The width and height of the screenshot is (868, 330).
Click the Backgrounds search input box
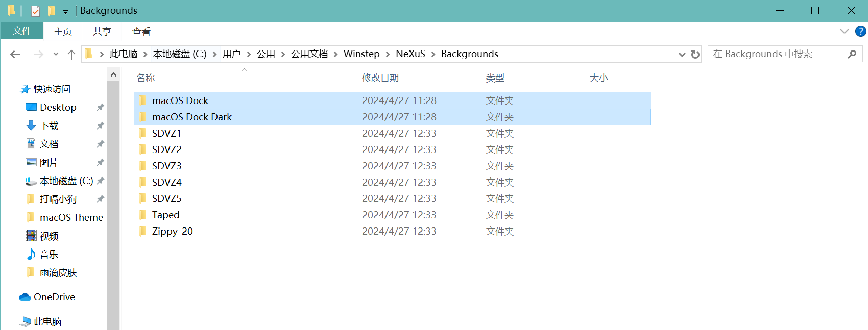776,54
